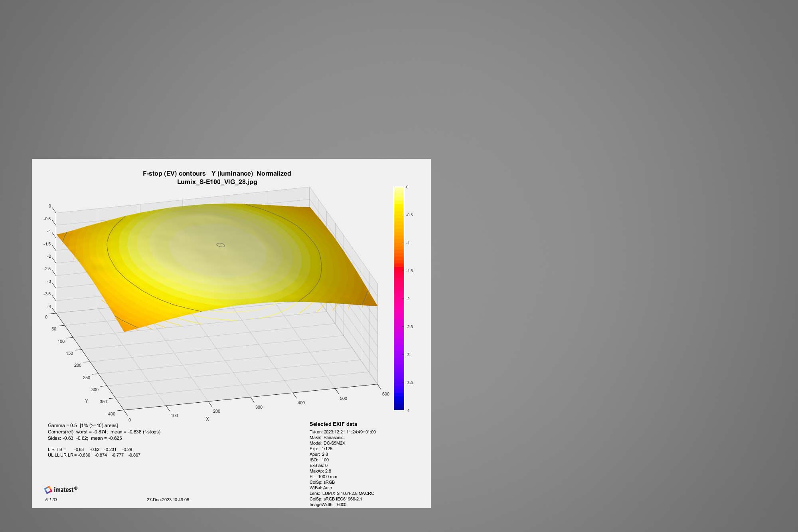
Task: Click the Z-axis tick label '-3.5' left of plot
Action: click(x=47, y=294)
